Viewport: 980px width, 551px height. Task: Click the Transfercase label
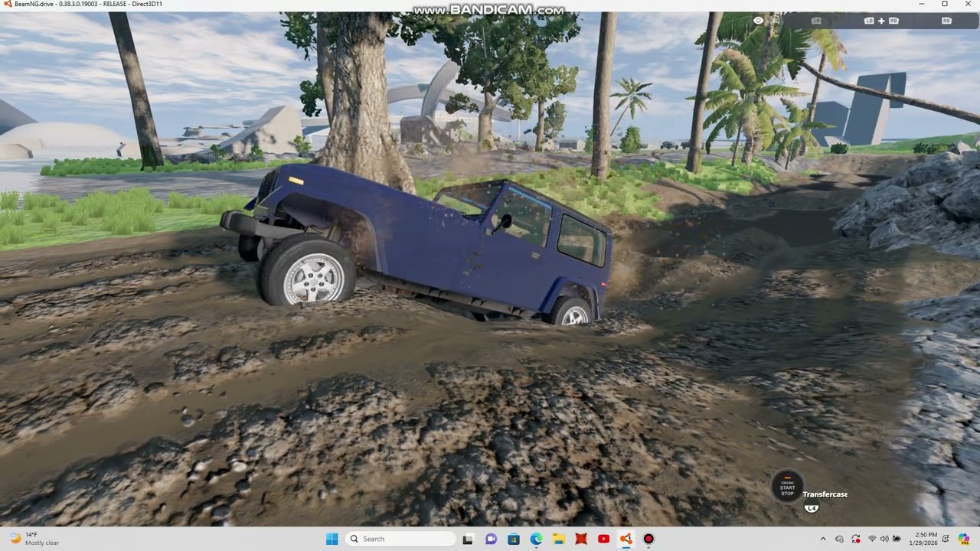pyautogui.click(x=825, y=494)
